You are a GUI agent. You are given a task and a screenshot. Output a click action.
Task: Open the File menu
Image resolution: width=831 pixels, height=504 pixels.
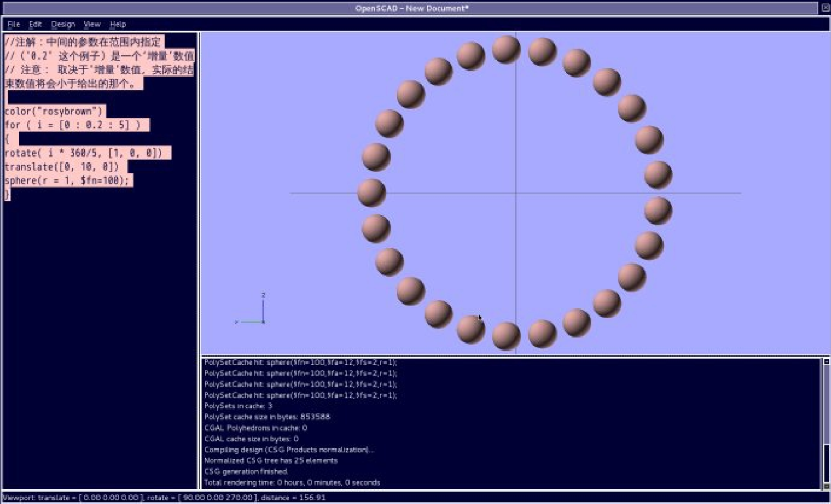pyautogui.click(x=13, y=24)
